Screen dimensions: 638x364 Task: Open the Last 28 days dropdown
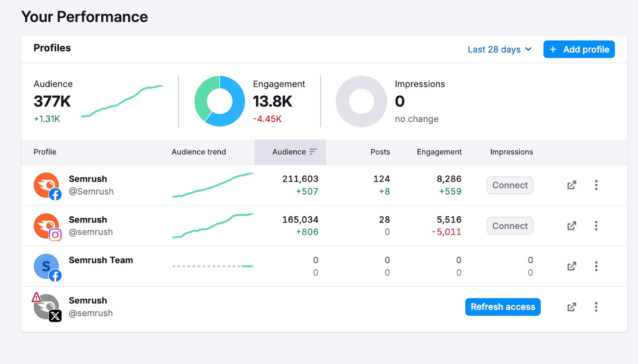[x=500, y=49]
